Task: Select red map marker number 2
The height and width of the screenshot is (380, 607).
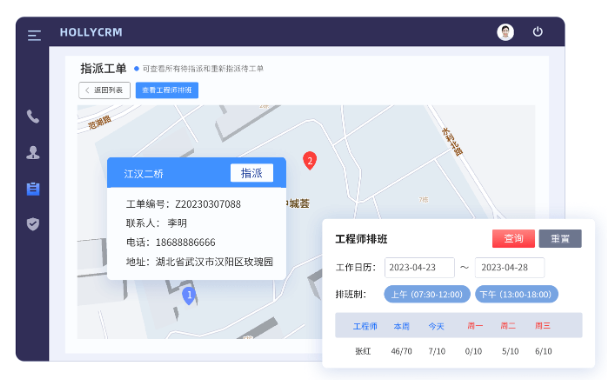Action: click(310, 160)
